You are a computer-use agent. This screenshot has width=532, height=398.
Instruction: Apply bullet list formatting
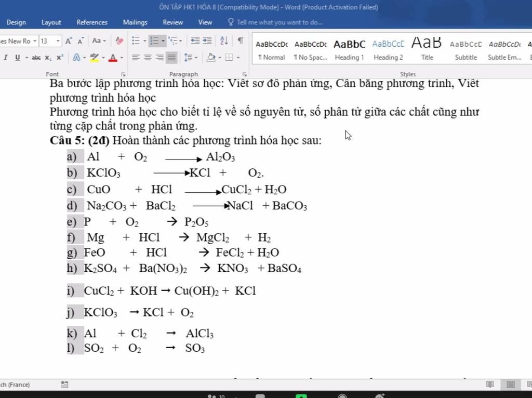click(136, 41)
